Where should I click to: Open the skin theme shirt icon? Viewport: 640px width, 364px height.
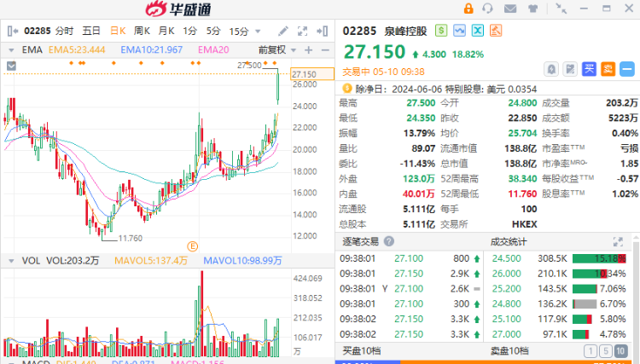(x=532, y=9)
